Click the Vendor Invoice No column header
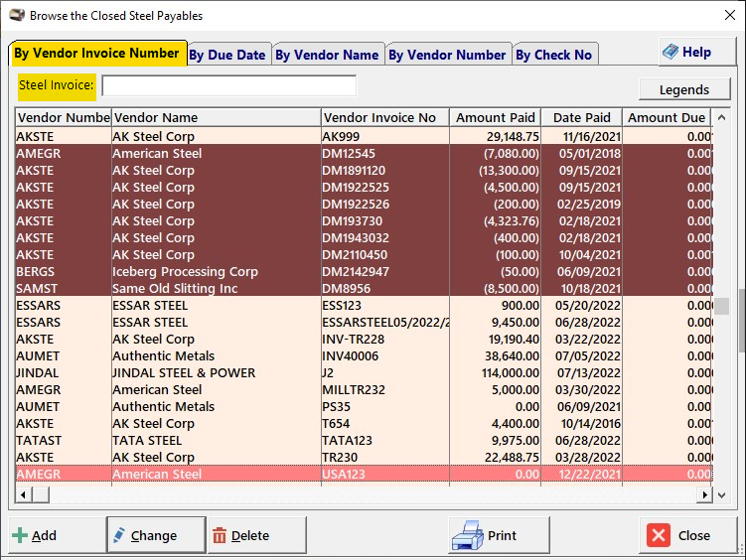This screenshot has height=560, width=746. click(x=384, y=117)
